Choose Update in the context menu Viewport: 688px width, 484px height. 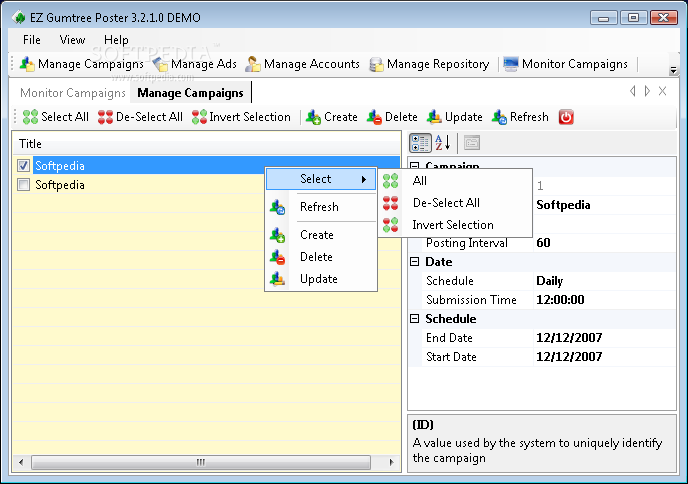coord(321,279)
